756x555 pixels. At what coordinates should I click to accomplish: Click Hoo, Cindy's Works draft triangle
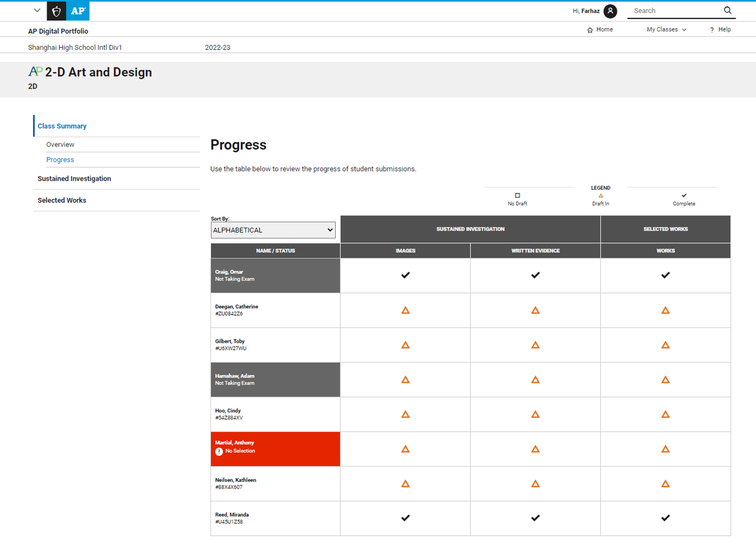click(665, 414)
